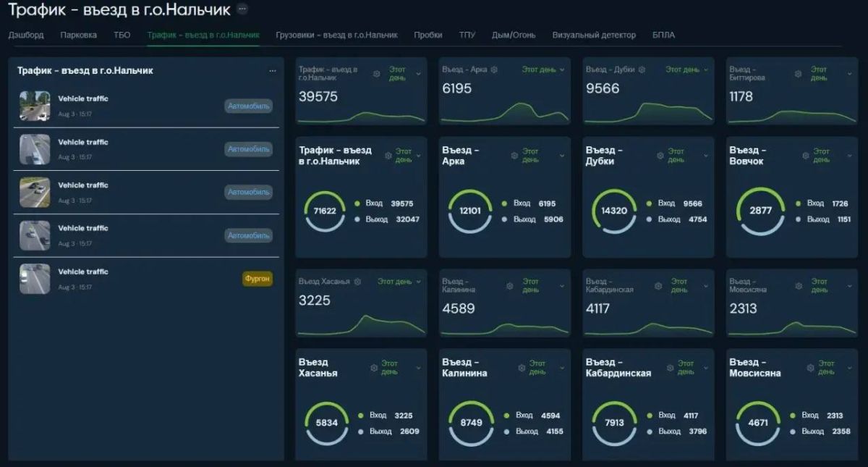Open first Vehicle traffic camera thumbnail
868x467 pixels.
(35, 106)
